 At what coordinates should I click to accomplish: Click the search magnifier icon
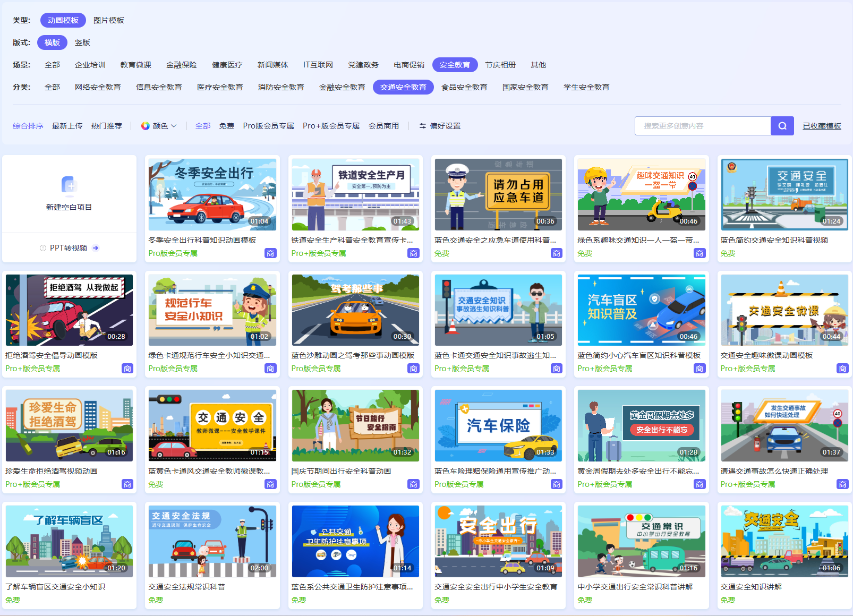click(782, 126)
